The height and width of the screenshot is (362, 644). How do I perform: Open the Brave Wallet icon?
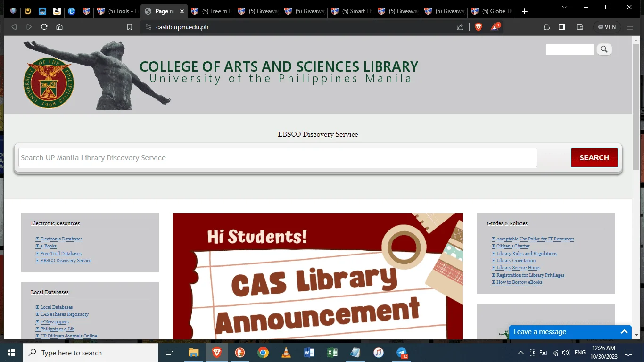[580, 27]
